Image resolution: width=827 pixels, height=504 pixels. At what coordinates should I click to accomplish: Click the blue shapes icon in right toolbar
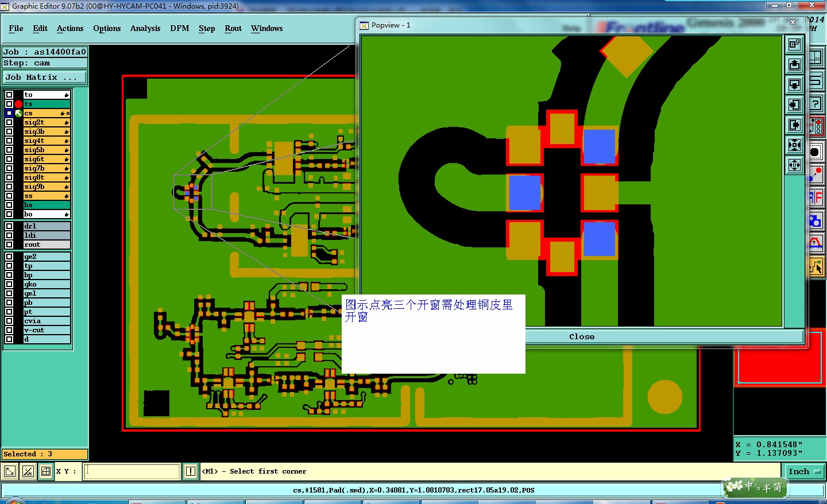[x=816, y=220]
